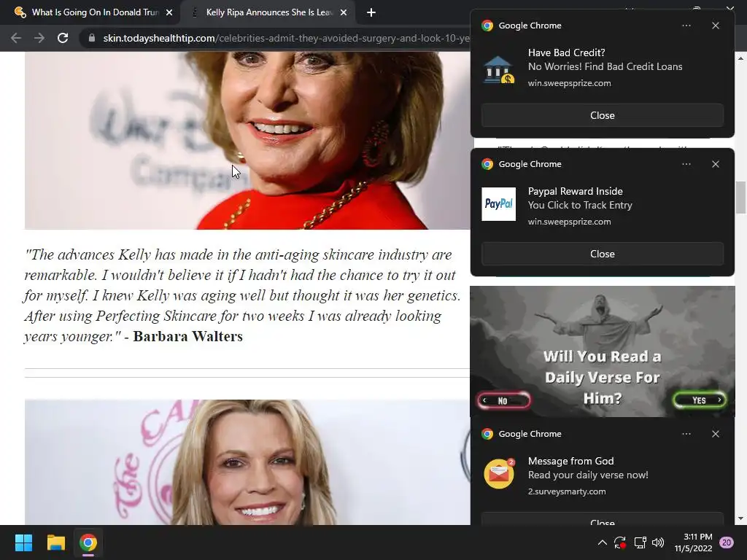Viewport: 747px width, 560px height.
Task: Open the Windows Start menu
Action: pyautogui.click(x=23, y=542)
